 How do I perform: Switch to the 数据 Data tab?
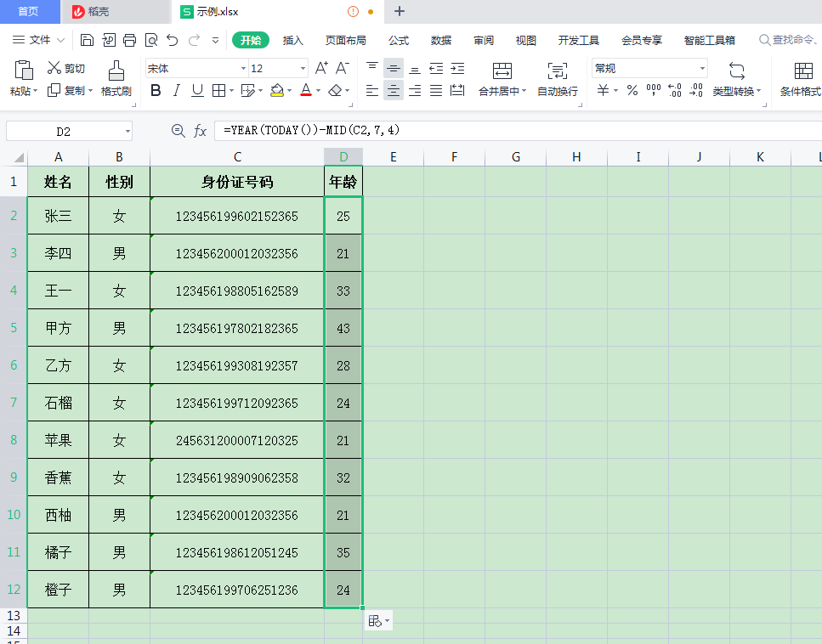pyautogui.click(x=441, y=40)
